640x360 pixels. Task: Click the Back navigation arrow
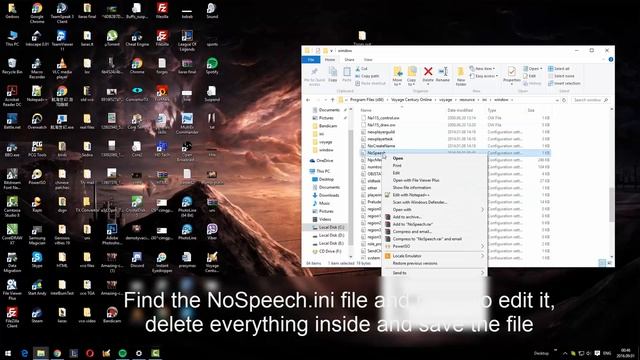coord(308,100)
